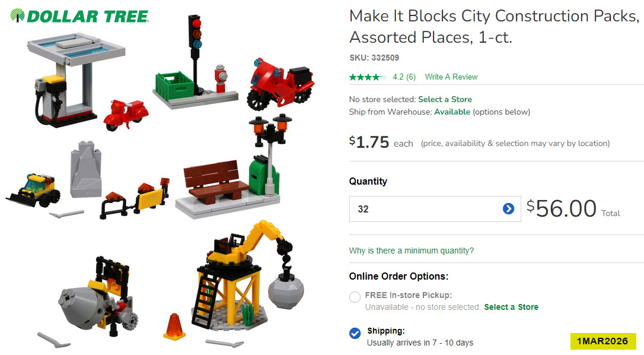Click Select a Store next to No store selected
Image resolution: width=644 pixels, height=355 pixels.
pos(445,100)
